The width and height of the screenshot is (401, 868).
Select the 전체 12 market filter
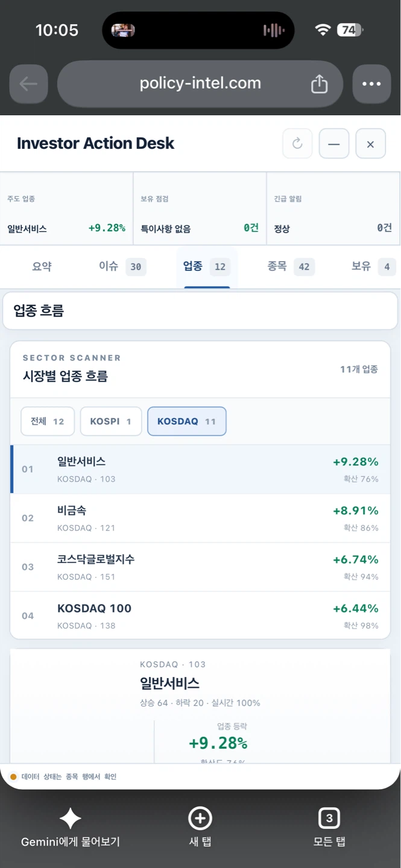47,421
